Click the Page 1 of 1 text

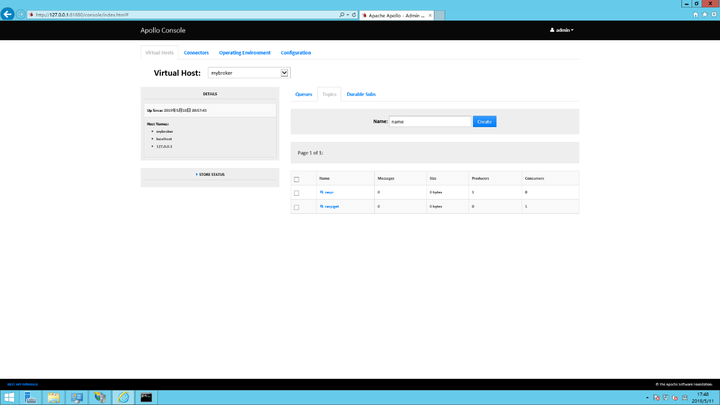point(310,153)
